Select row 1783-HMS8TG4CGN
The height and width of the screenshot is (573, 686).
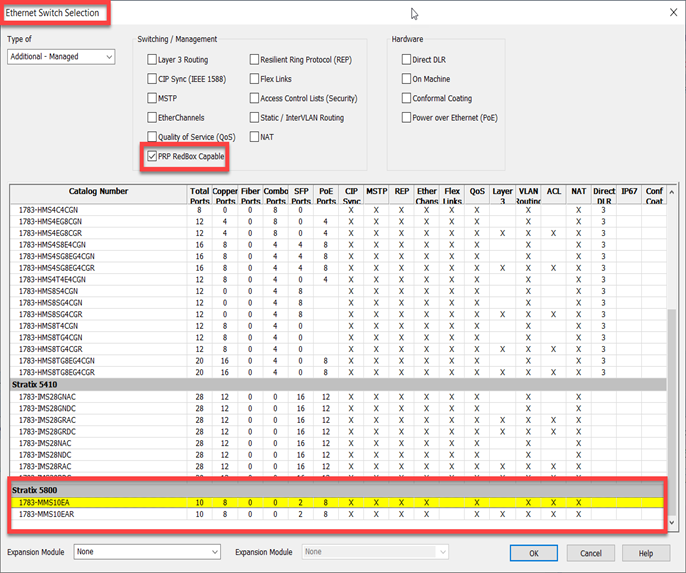tap(337, 337)
